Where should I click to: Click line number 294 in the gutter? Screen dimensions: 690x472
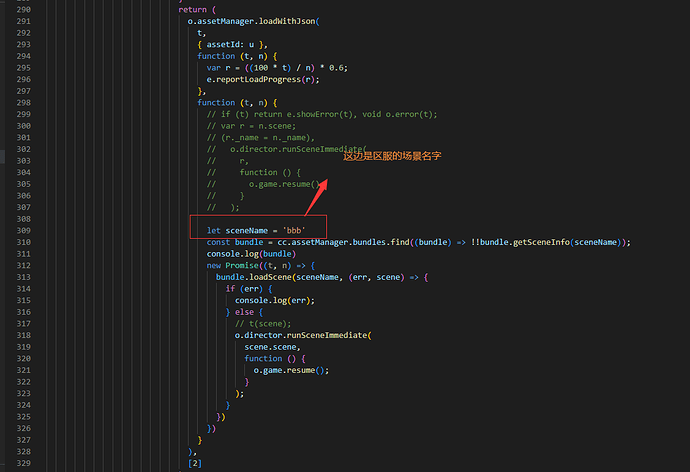click(23, 56)
